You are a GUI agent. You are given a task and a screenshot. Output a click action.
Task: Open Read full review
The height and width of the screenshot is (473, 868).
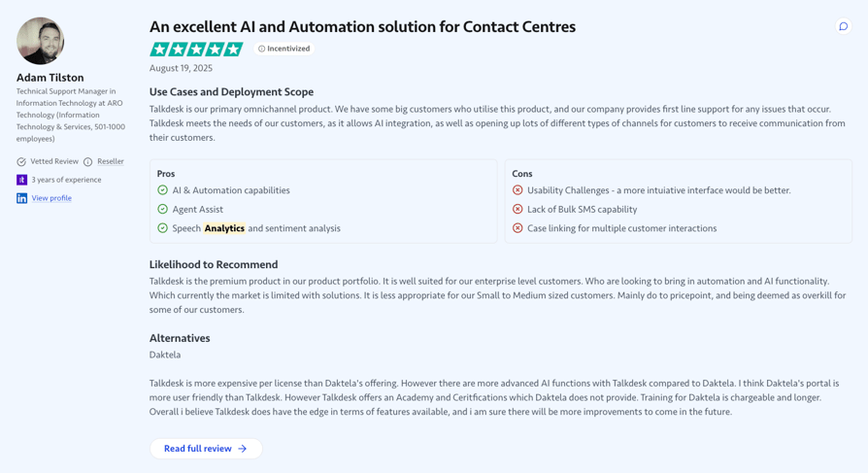pos(206,449)
